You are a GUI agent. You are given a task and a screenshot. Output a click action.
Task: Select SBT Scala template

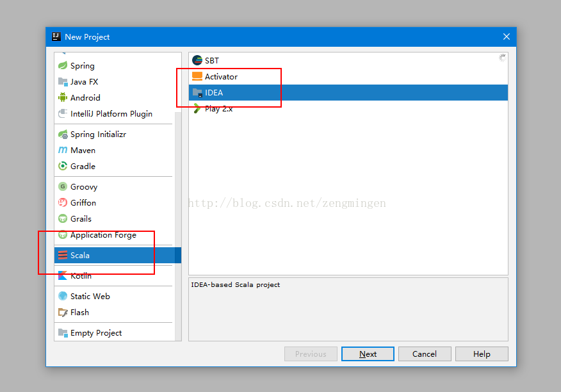click(348, 60)
